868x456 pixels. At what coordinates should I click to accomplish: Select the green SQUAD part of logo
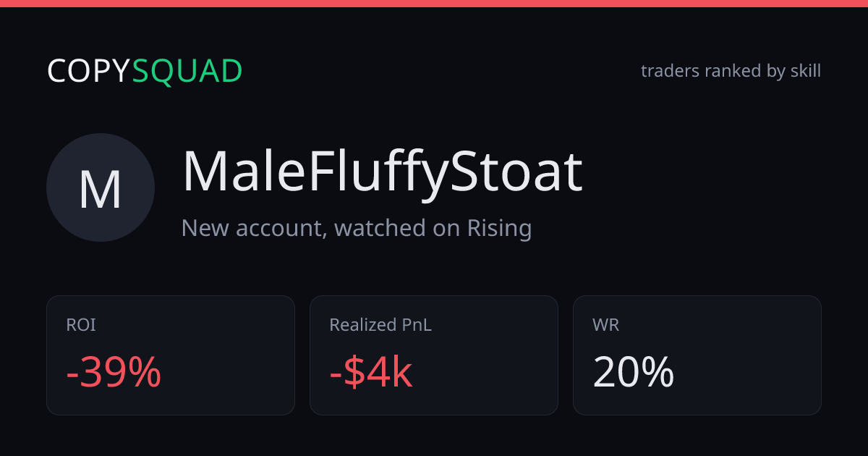(187, 71)
